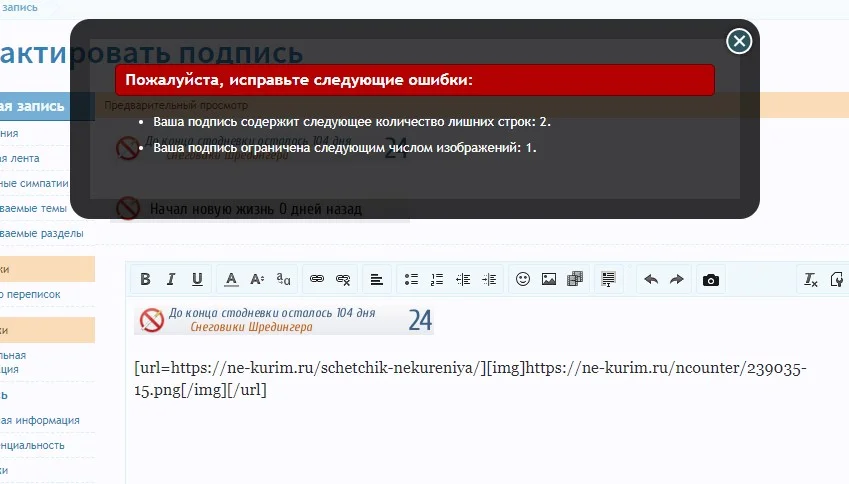Screen dimensions: 849x484
Task: Open the font family menu
Action: click(x=283, y=279)
